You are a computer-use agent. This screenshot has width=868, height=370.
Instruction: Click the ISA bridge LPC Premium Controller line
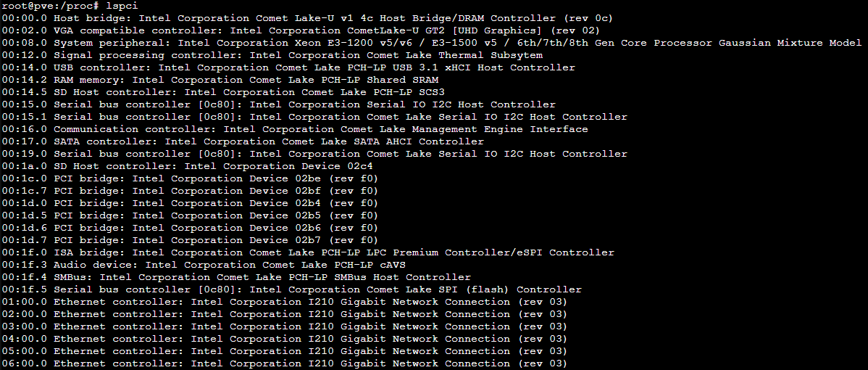pyautogui.click(x=307, y=252)
